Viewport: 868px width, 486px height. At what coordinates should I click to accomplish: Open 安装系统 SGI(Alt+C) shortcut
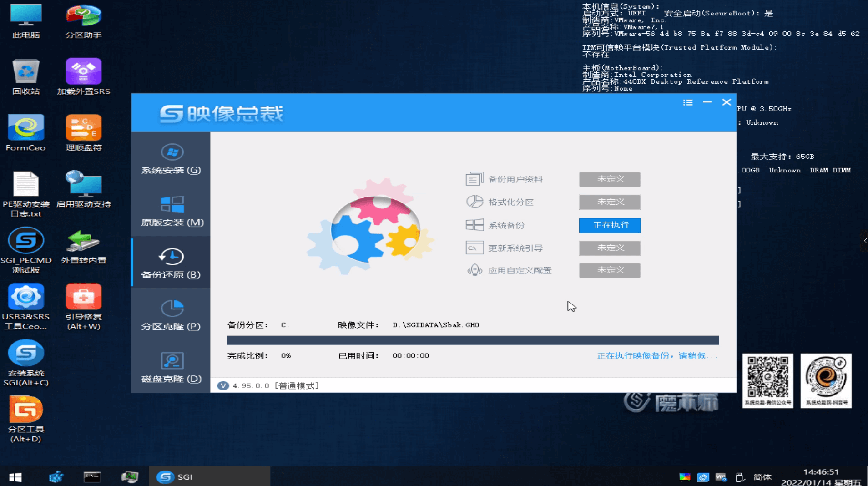(x=26, y=363)
